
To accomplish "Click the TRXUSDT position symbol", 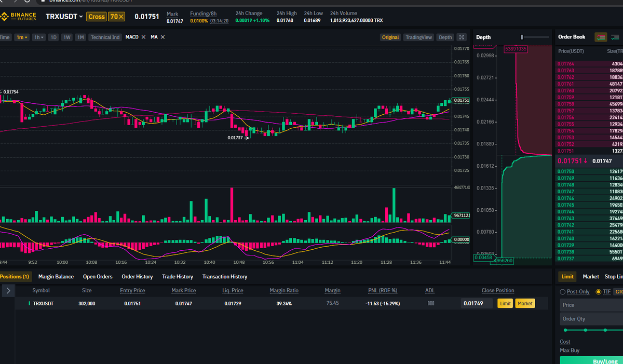I will 43,303.
